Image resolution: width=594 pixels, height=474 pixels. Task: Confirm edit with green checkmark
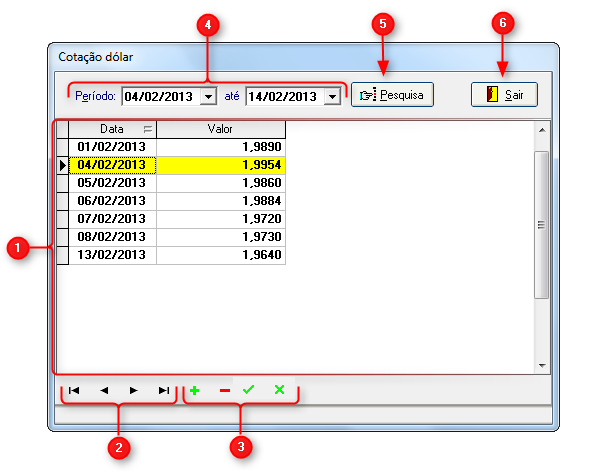click(x=249, y=390)
